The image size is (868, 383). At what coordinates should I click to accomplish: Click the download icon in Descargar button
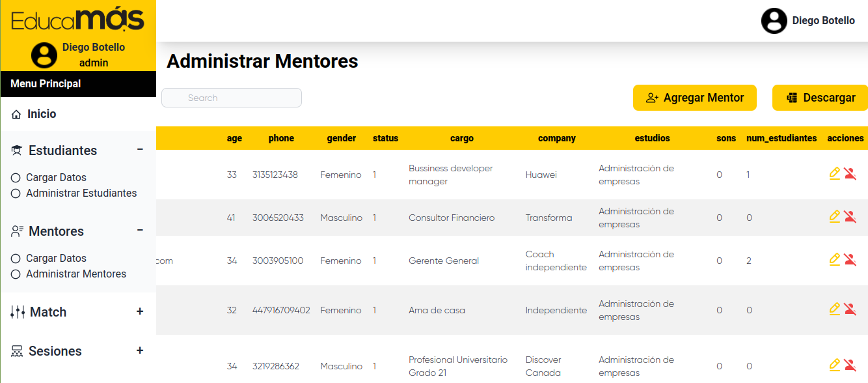click(793, 97)
